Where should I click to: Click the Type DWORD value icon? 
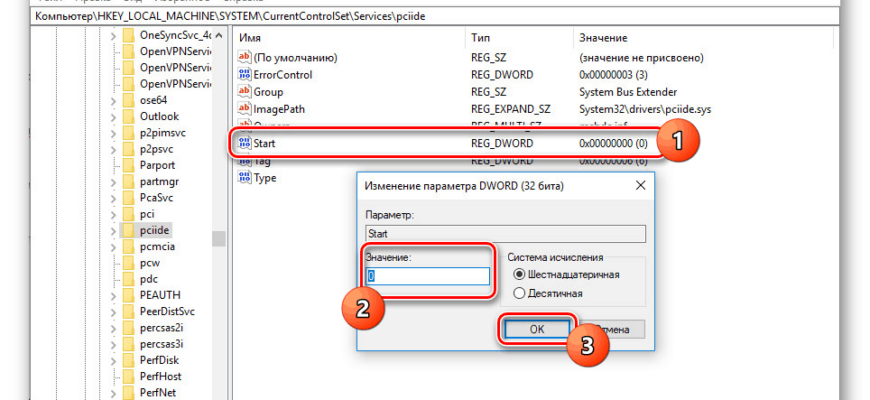tap(244, 178)
